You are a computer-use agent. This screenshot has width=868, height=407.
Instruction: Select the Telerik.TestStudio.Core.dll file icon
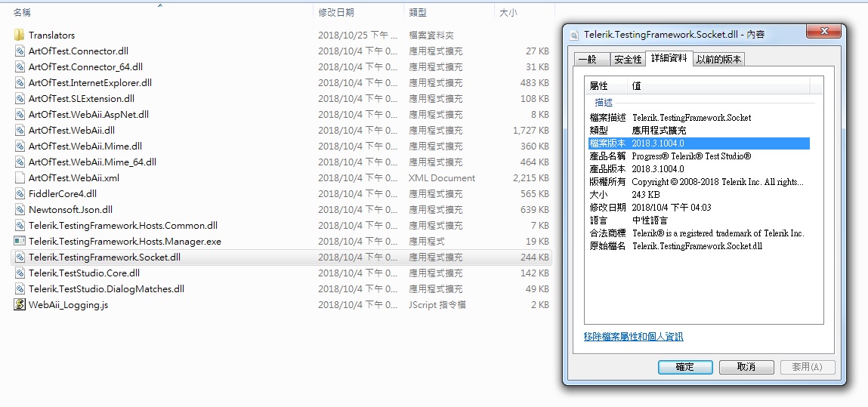[20, 273]
